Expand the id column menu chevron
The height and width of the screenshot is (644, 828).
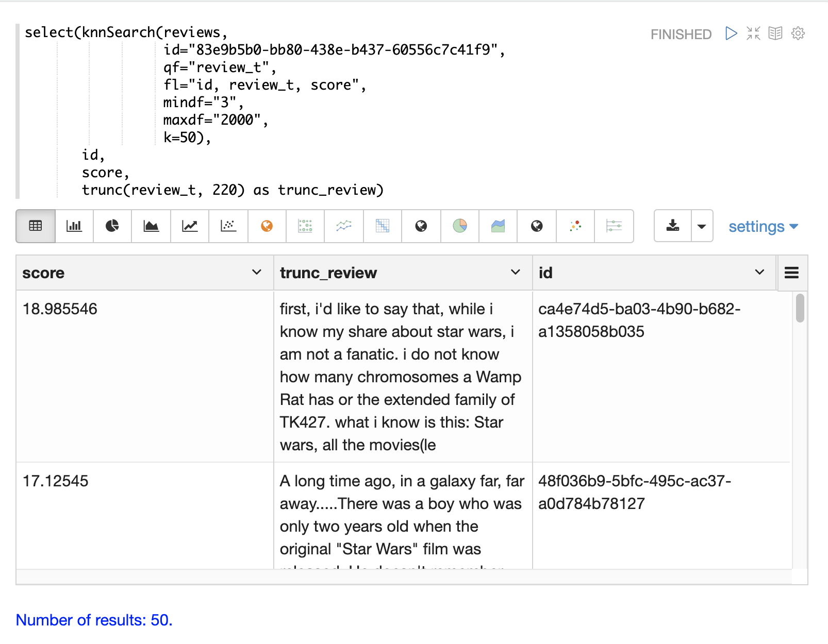[759, 272]
